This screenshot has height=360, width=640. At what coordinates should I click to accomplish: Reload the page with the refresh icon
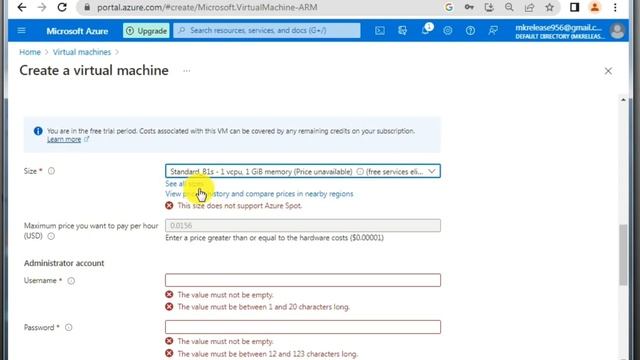[62, 7]
